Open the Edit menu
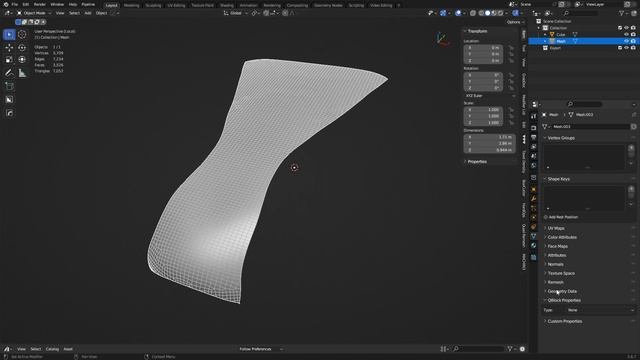 point(26,4)
